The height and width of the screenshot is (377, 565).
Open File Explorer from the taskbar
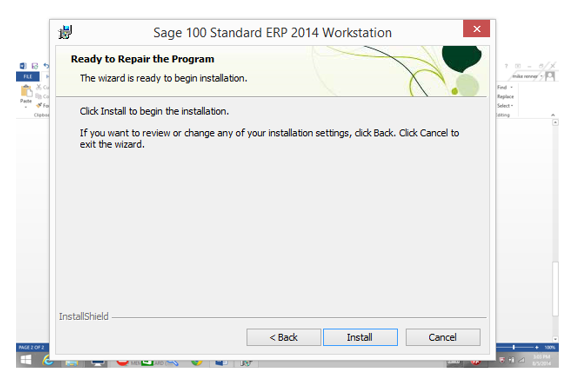(x=71, y=362)
